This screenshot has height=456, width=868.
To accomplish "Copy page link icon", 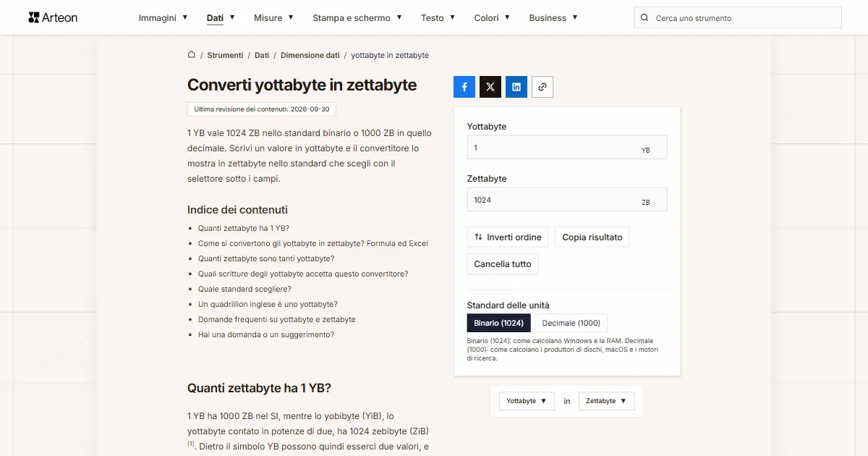I will 542,87.
